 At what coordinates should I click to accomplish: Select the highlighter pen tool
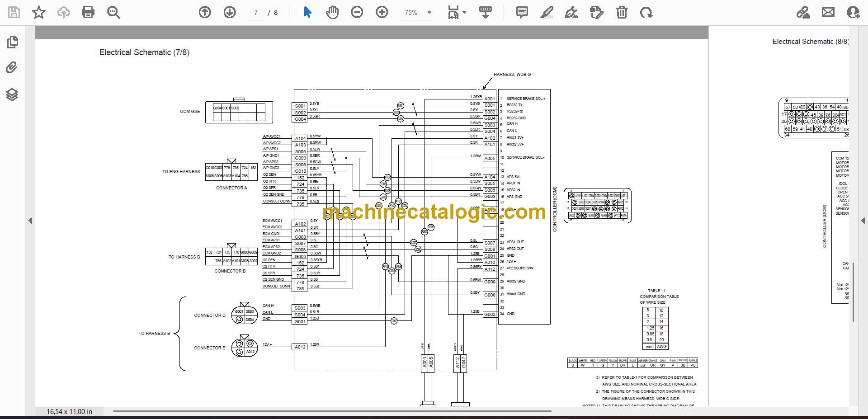point(547,12)
